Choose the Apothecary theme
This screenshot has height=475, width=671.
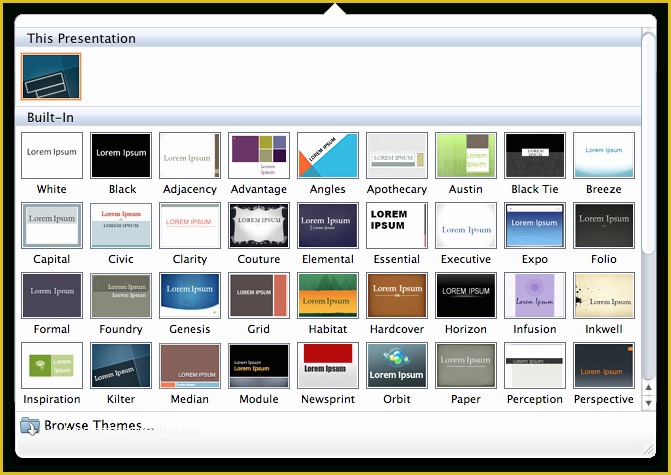pos(397,155)
